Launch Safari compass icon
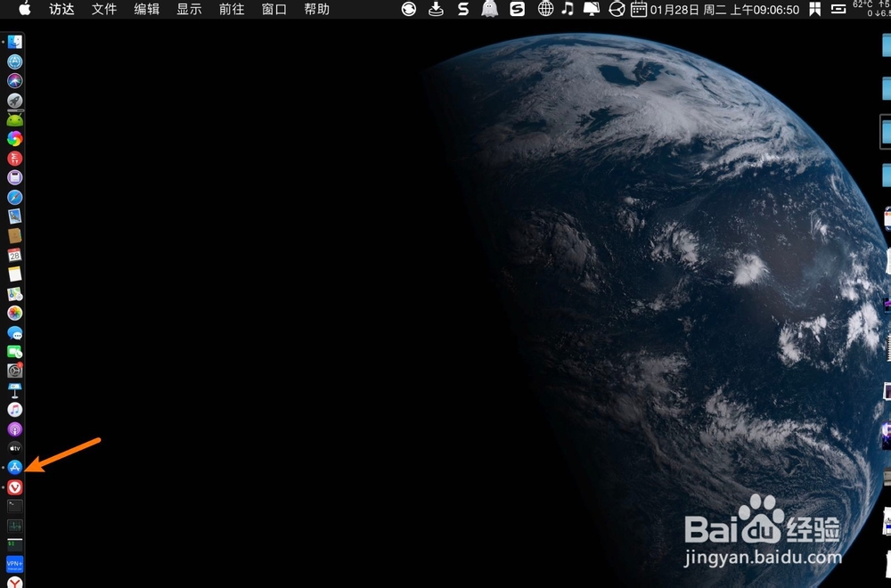This screenshot has width=891, height=588. click(x=15, y=197)
